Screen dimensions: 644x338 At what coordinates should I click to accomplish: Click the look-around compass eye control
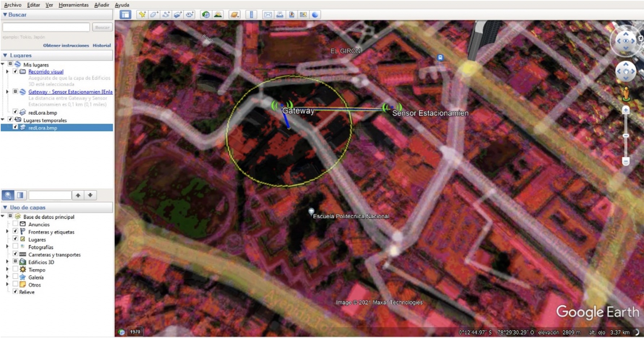click(626, 41)
